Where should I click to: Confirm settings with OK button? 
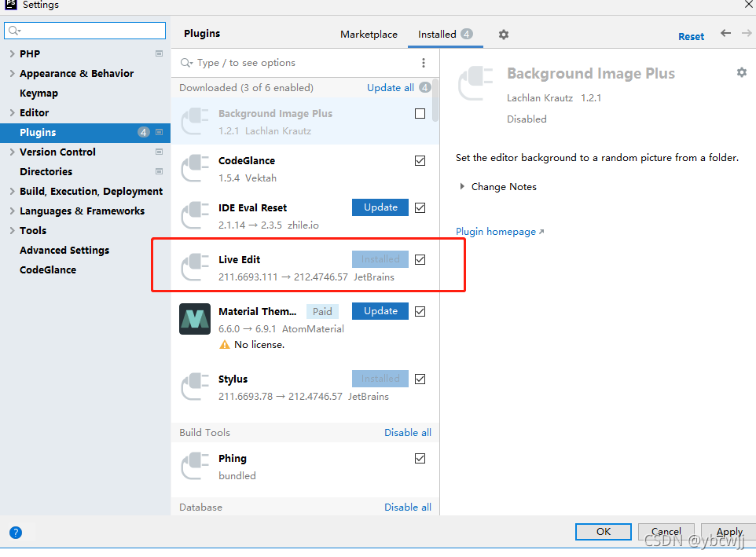pos(604,531)
